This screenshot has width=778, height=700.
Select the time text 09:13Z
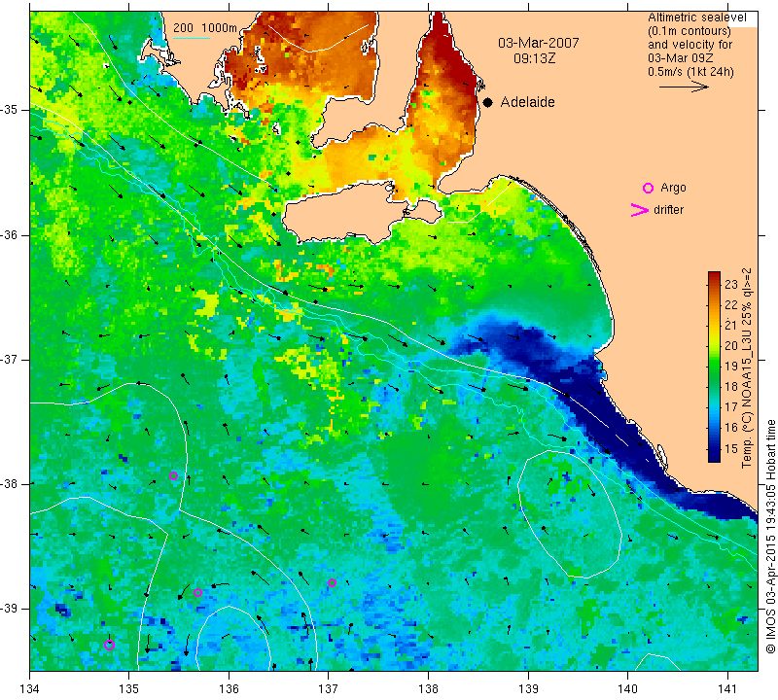tap(534, 58)
